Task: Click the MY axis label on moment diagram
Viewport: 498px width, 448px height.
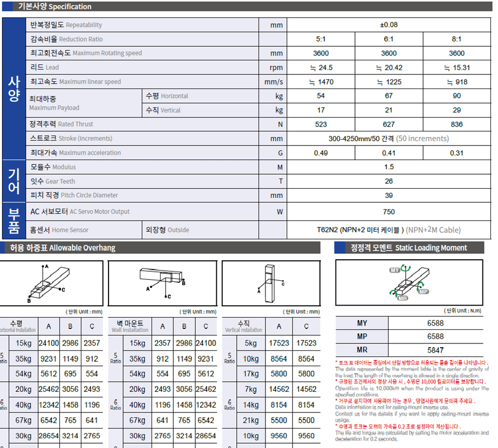Action: click(x=394, y=270)
